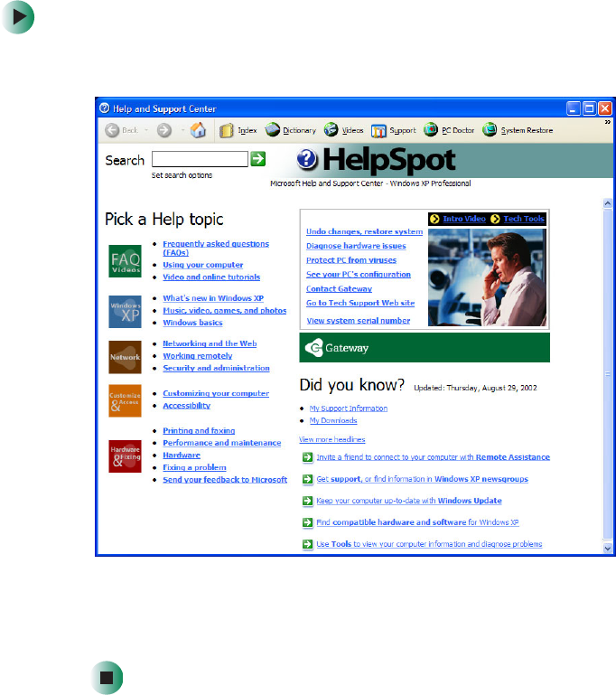Open Contact Gateway link

click(340, 289)
